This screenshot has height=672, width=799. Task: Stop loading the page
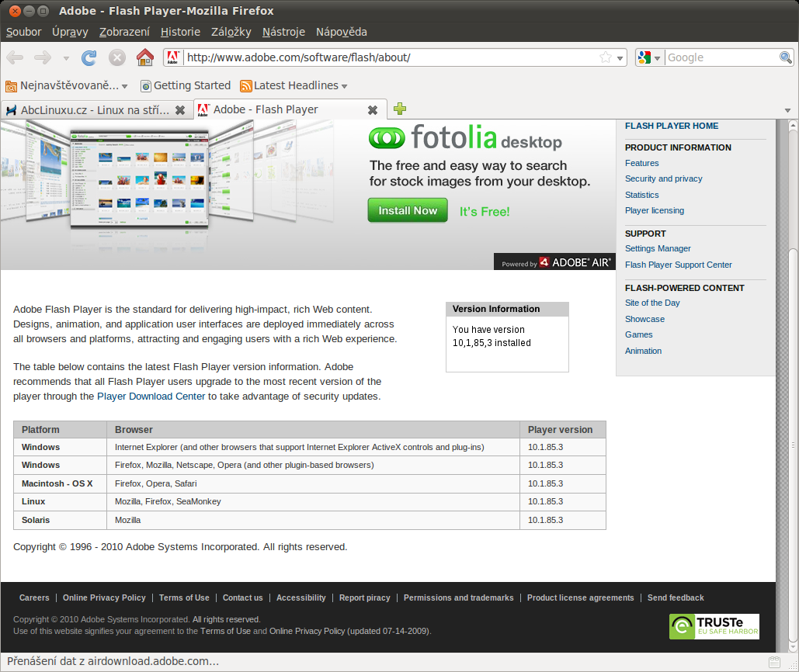tap(117, 57)
